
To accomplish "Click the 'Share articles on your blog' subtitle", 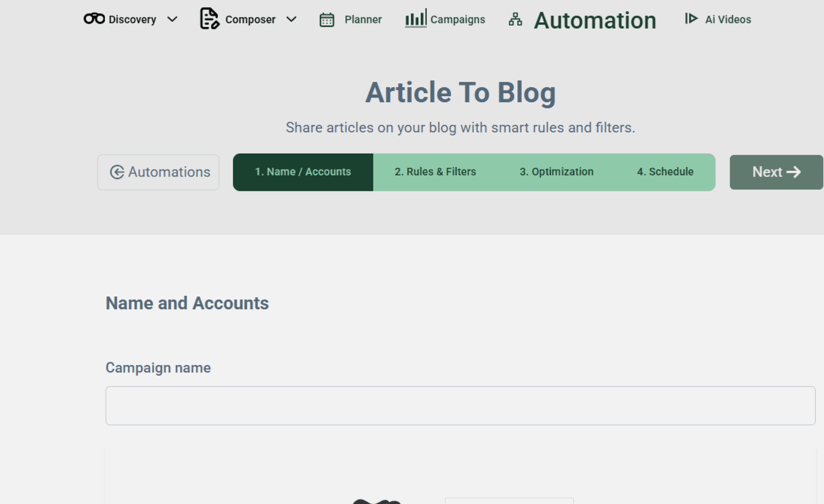I will [x=460, y=128].
